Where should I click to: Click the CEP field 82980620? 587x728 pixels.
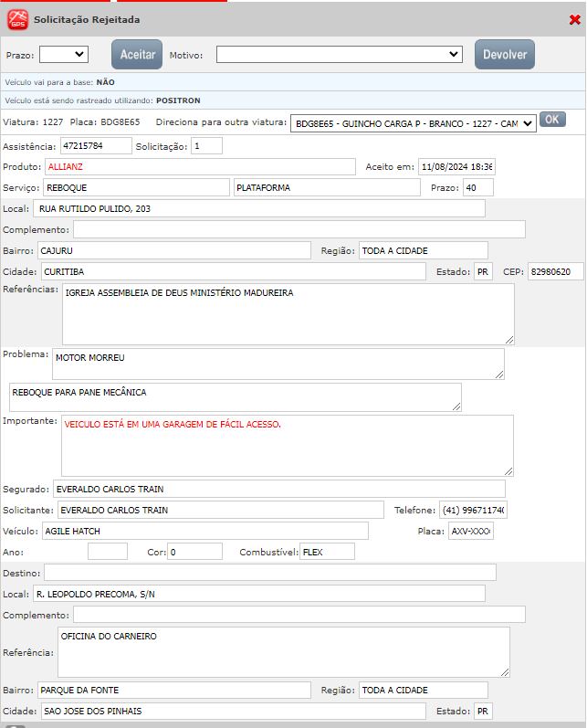pos(555,271)
